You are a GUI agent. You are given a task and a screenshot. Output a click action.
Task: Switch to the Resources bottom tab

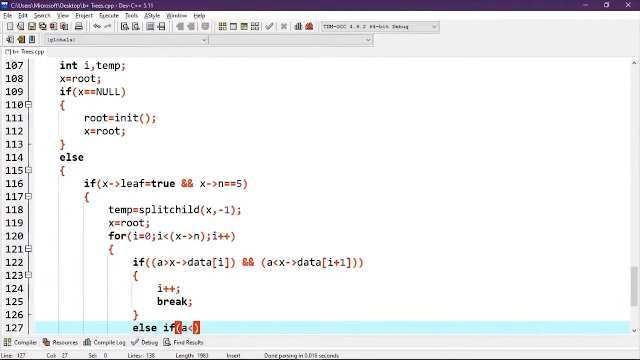coord(60,342)
